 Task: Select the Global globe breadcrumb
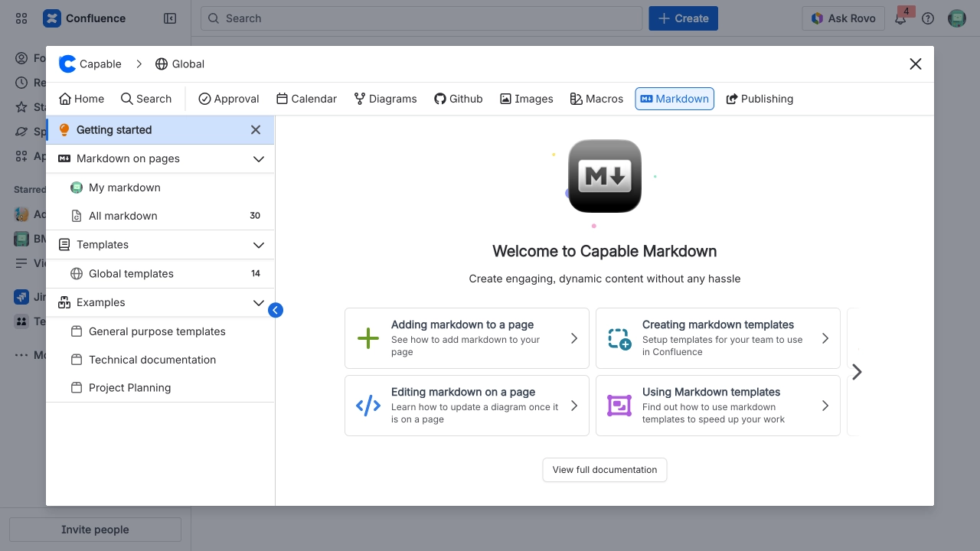point(180,64)
